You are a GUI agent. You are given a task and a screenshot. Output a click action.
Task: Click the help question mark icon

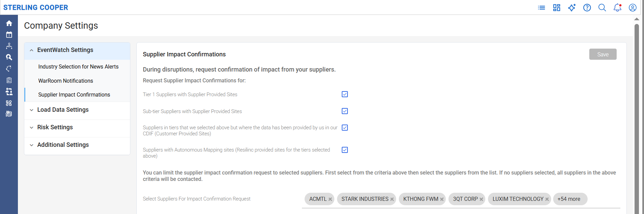coord(587,7)
